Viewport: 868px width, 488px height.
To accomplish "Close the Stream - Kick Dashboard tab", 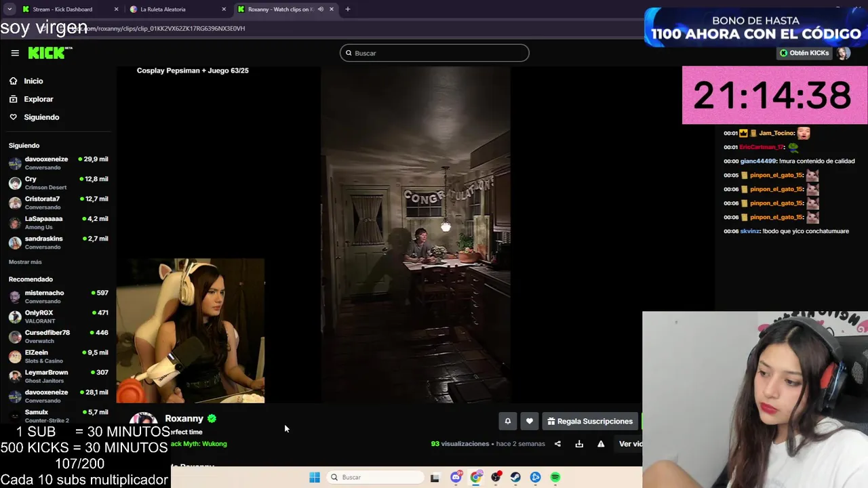I will [x=116, y=9].
